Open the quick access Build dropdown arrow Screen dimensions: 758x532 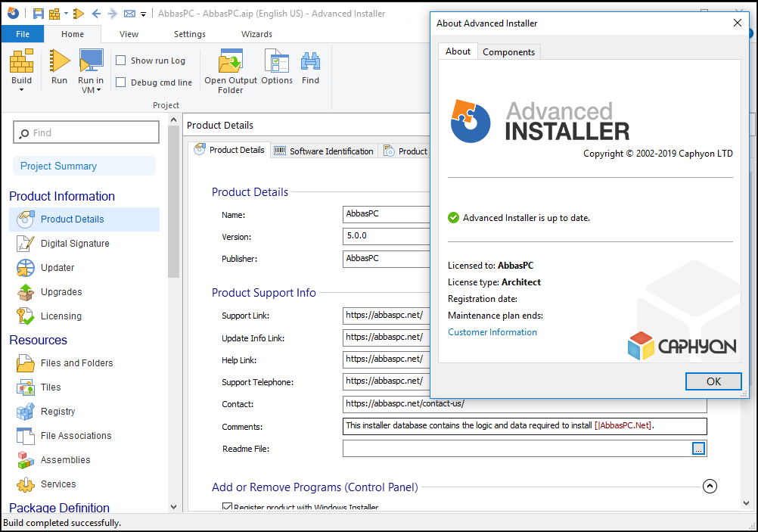(x=66, y=14)
